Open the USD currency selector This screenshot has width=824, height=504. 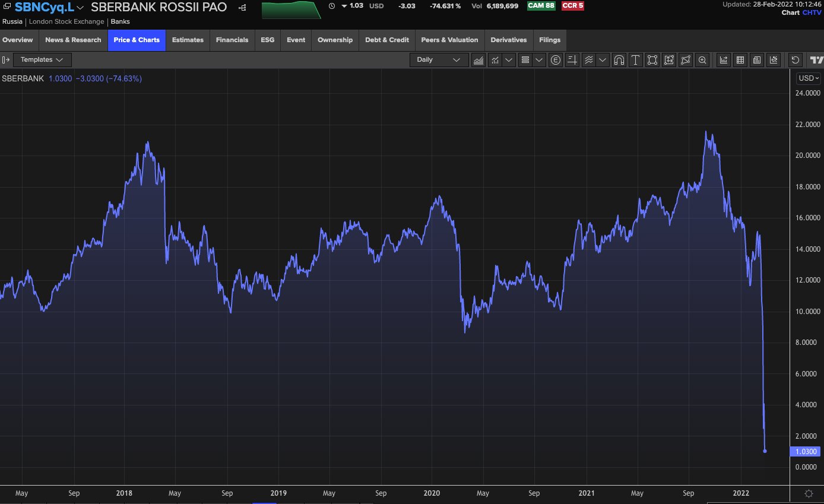coord(809,78)
